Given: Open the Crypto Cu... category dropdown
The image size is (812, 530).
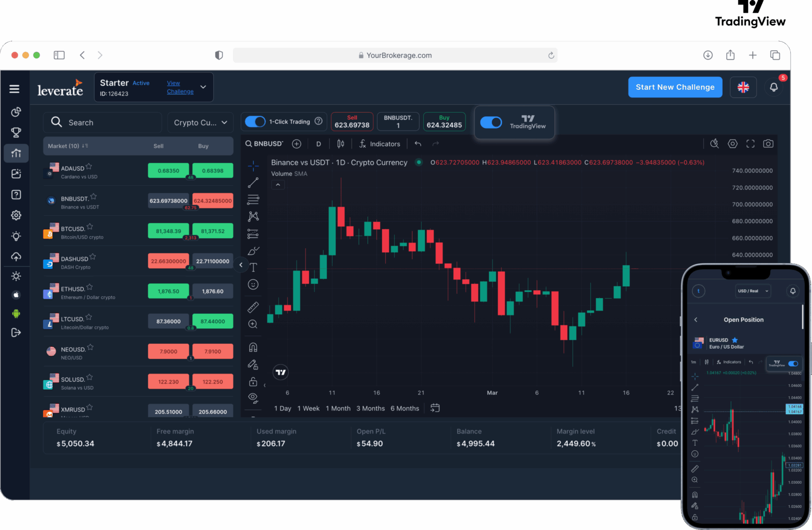Looking at the screenshot, I should point(200,122).
